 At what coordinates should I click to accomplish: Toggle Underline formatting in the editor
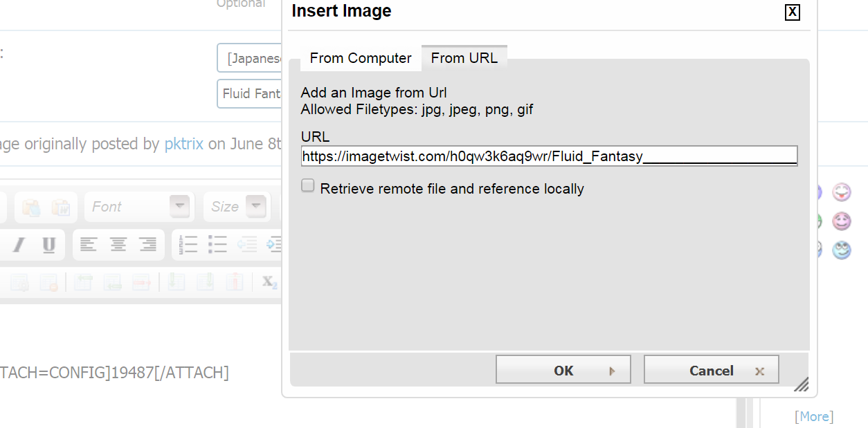click(48, 245)
